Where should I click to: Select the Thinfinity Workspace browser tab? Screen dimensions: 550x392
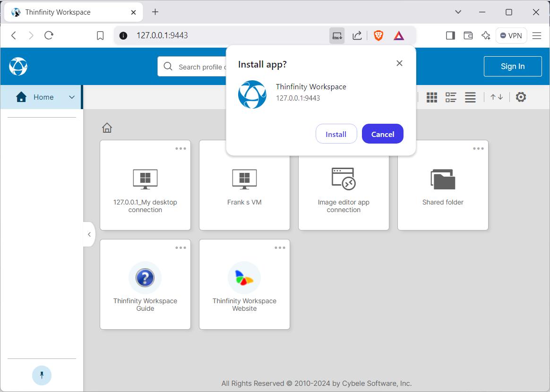coord(73,12)
